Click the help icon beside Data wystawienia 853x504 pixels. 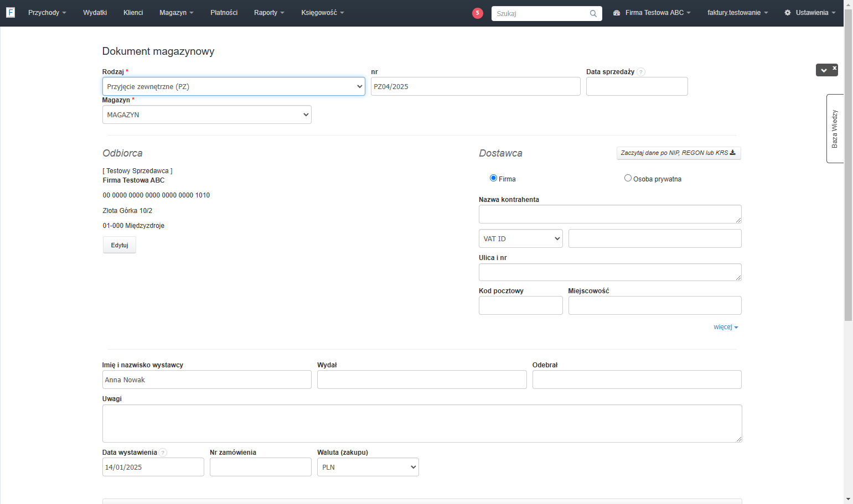[163, 453]
